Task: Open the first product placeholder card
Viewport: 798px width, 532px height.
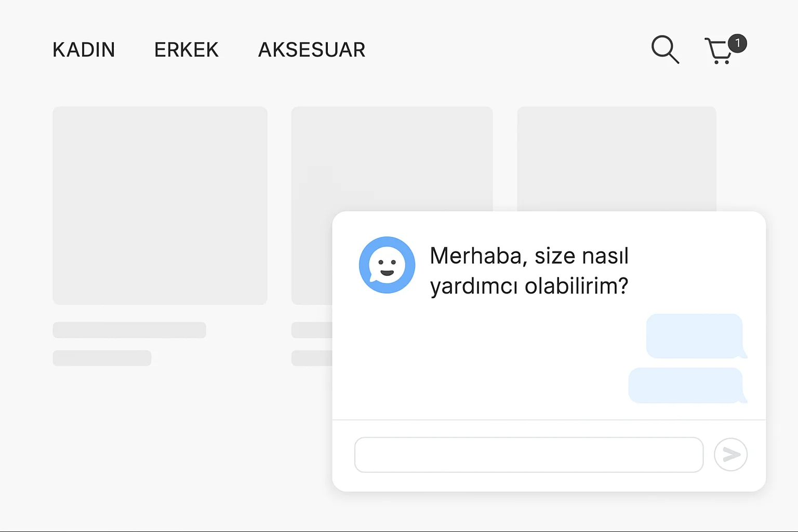Action: pyautogui.click(x=159, y=205)
